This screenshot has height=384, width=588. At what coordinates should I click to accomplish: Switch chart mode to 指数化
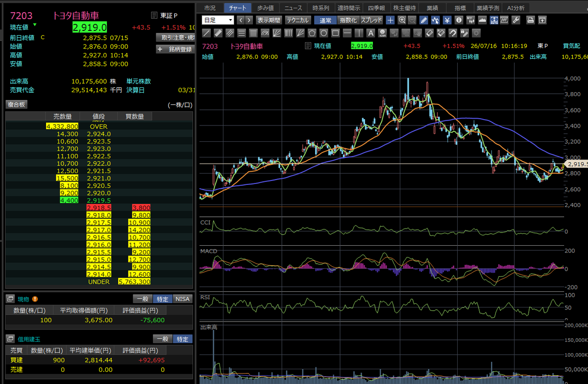pyautogui.click(x=348, y=20)
